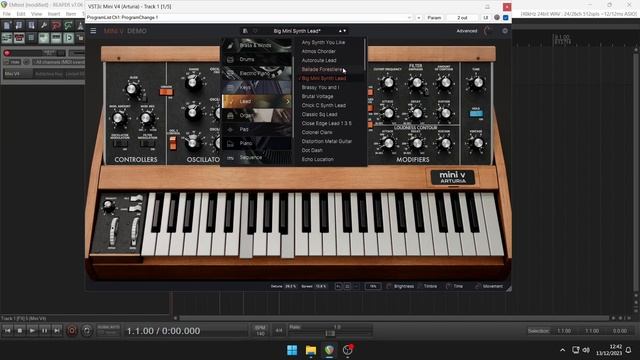Screen dimensions: 640x360
Task: Open Windows Start menu
Action: (292, 350)
